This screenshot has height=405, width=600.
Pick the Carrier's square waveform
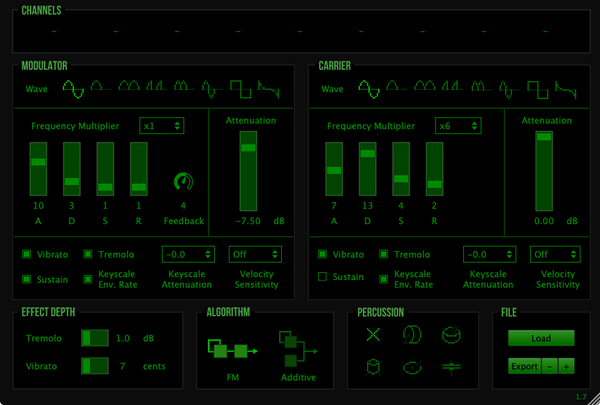(x=535, y=88)
